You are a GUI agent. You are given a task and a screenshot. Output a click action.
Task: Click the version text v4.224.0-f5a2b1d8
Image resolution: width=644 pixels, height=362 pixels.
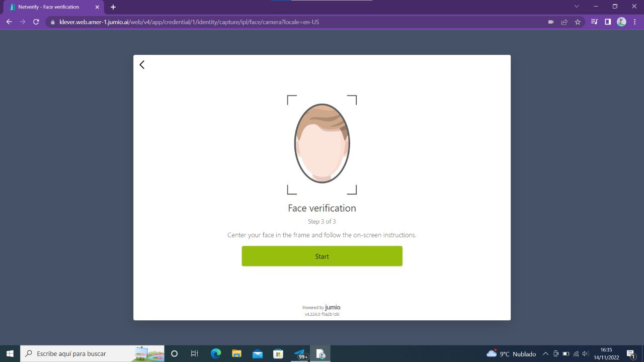coord(322,314)
